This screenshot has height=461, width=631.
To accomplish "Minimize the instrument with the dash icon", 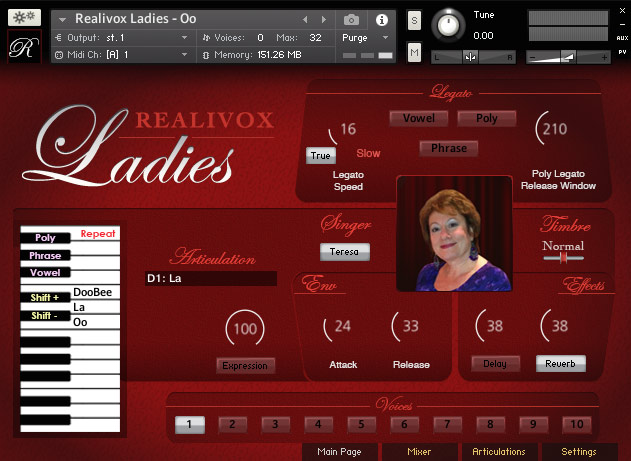I will pyautogui.click(x=622, y=25).
